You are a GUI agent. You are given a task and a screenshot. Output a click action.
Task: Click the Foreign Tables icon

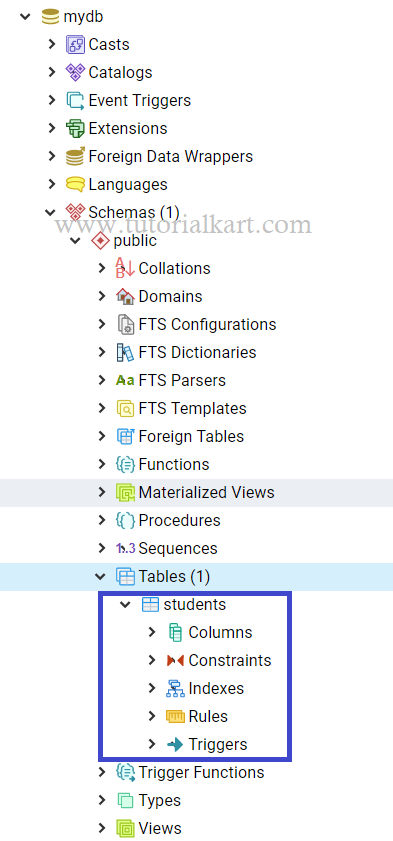[125, 436]
